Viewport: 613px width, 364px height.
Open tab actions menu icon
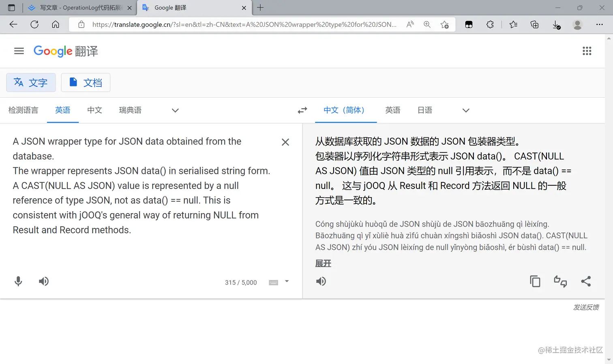pyautogui.click(x=11, y=8)
